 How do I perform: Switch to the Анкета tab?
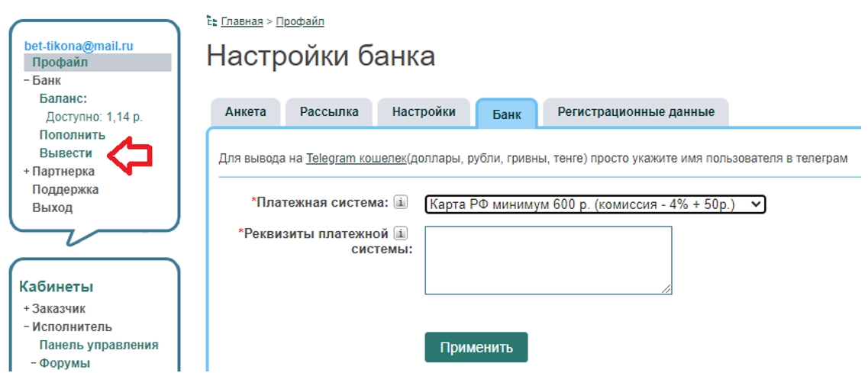click(x=246, y=112)
